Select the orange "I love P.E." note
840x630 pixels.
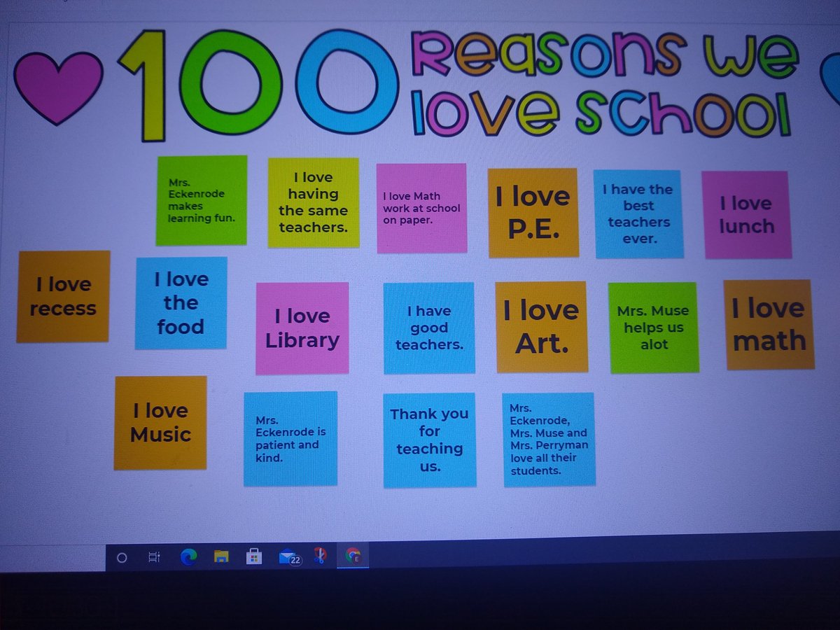tap(533, 213)
